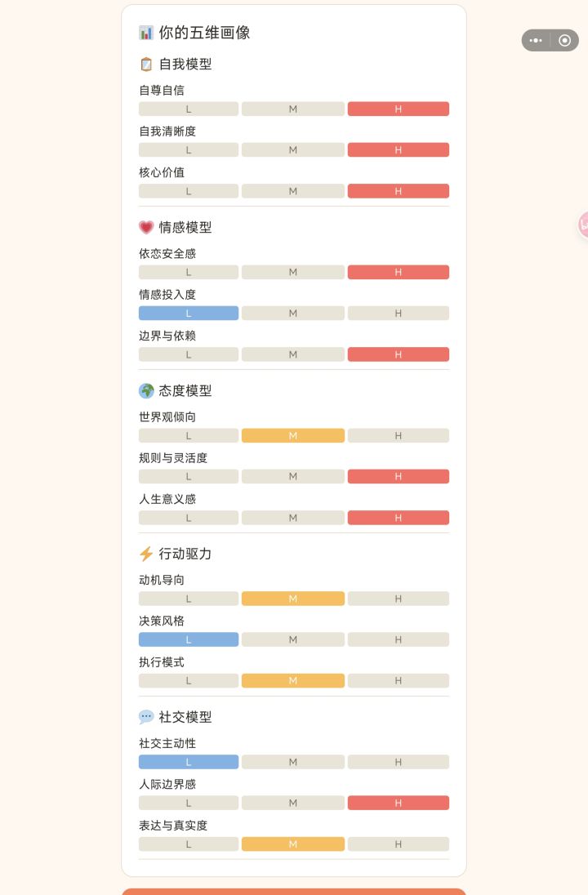Image resolution: width=588 pixels, height=895 pixels.
Task: Click the heart icon next to 情感模型
Action: click(146, 227)
